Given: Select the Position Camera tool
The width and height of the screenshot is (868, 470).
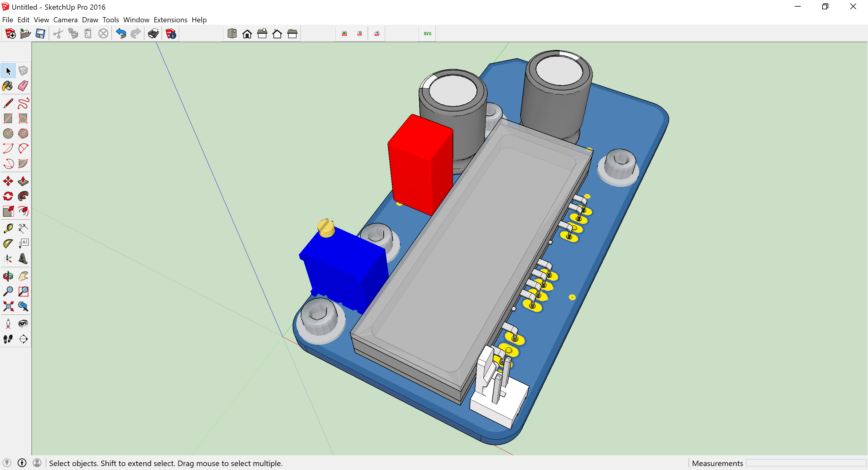Looking at the screenshot, I should point(8,324).
